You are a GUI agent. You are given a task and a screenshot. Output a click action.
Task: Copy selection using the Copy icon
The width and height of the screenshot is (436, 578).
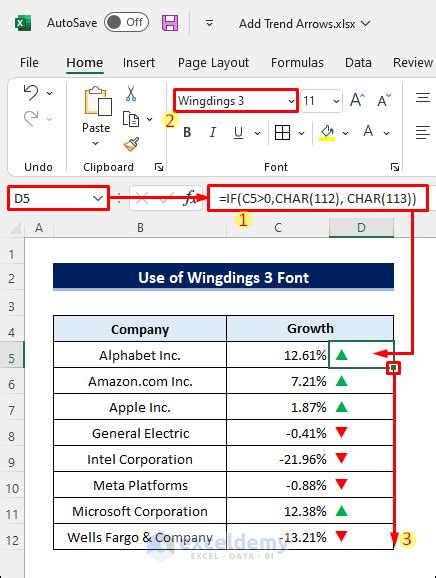pos(131,119)
